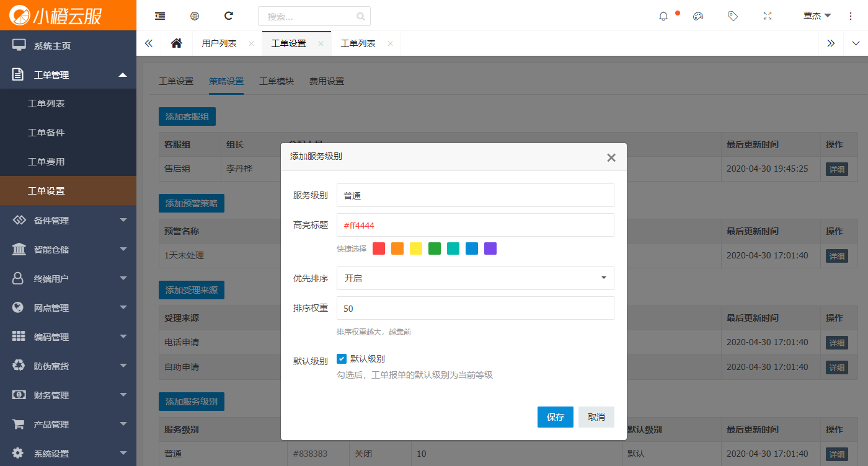Select 工单列表 in the sidebar
Screen dimensions: 868x466
coord(46,103)
